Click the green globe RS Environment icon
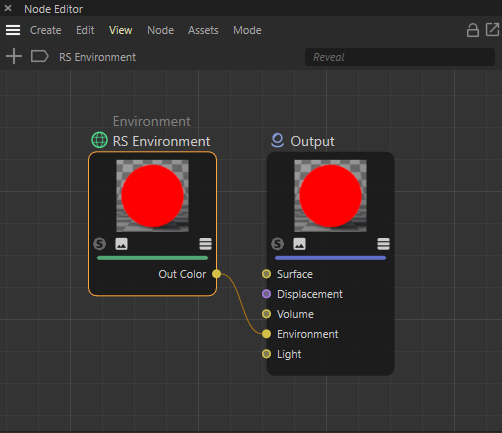Image resolution: width=502 pixels, height=433 pixels. tap(99, 140)
